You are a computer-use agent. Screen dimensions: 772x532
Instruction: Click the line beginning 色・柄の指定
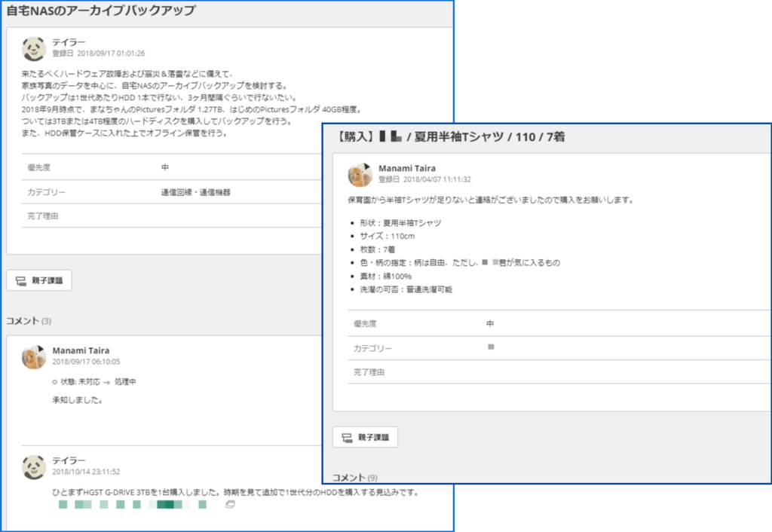[460, 263]
